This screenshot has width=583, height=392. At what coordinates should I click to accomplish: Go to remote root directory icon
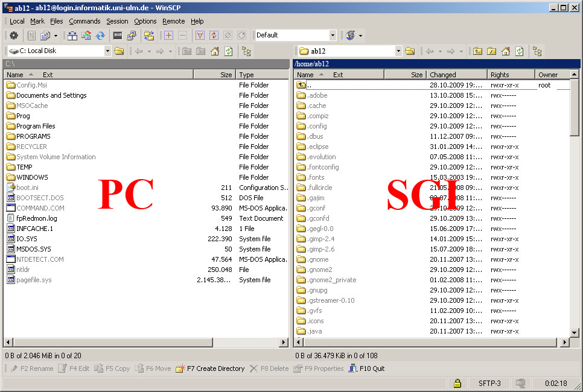pyautogui.click(x=491, y=51)
